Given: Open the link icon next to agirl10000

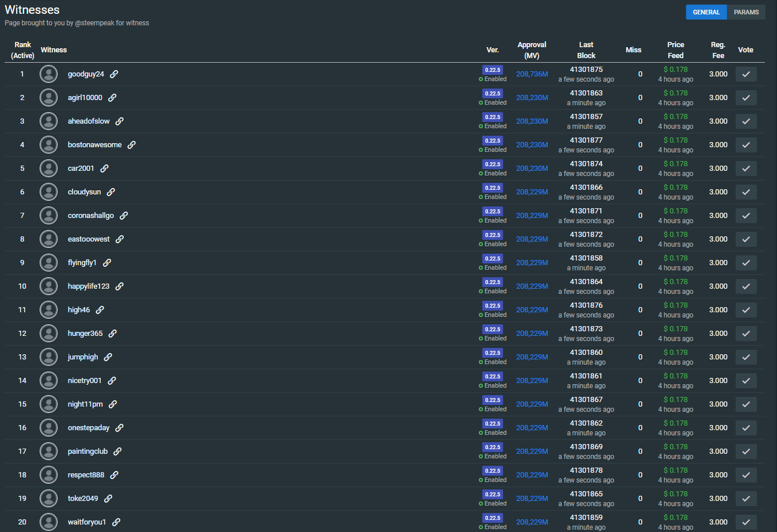Looking at the screenshot, I should pos(112,98).
